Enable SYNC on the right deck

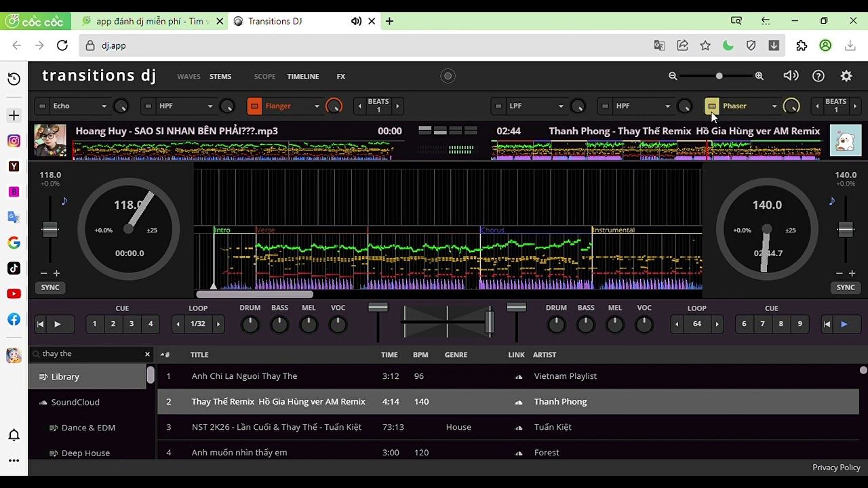pos(846,287)
